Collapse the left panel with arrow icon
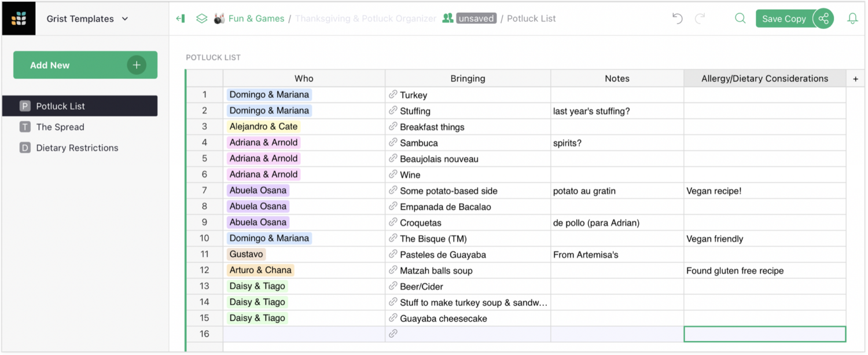The height and width of the screenshot is (355, 868). coord(181,19)
